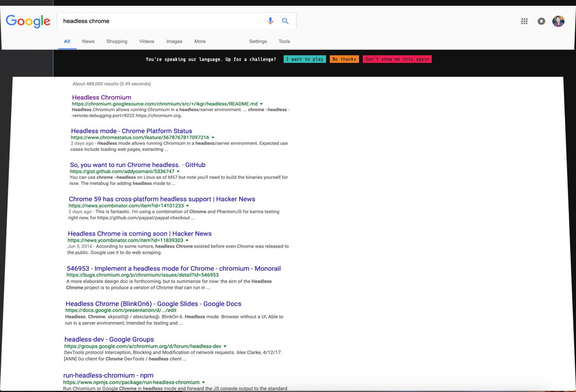Expand arrow next to ycombinator item 14101233 URL

(188, 206)
